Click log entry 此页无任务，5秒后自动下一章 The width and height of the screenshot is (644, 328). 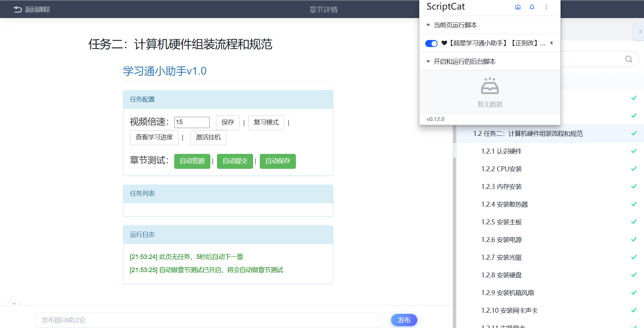pos(187,257)
